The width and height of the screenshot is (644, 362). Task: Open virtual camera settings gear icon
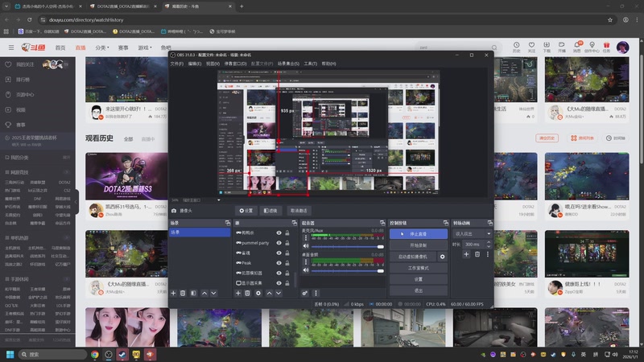442,257
